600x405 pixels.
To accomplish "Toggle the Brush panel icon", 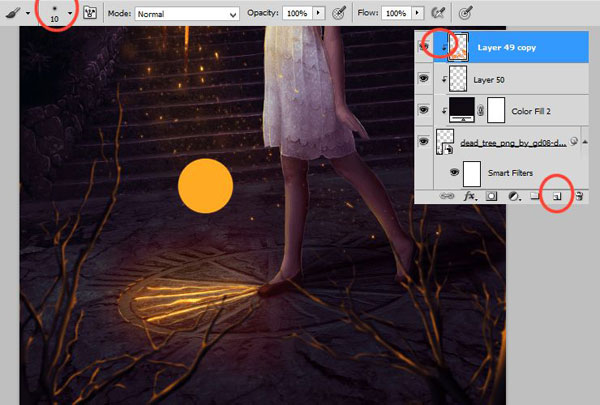I will (90, 13).
